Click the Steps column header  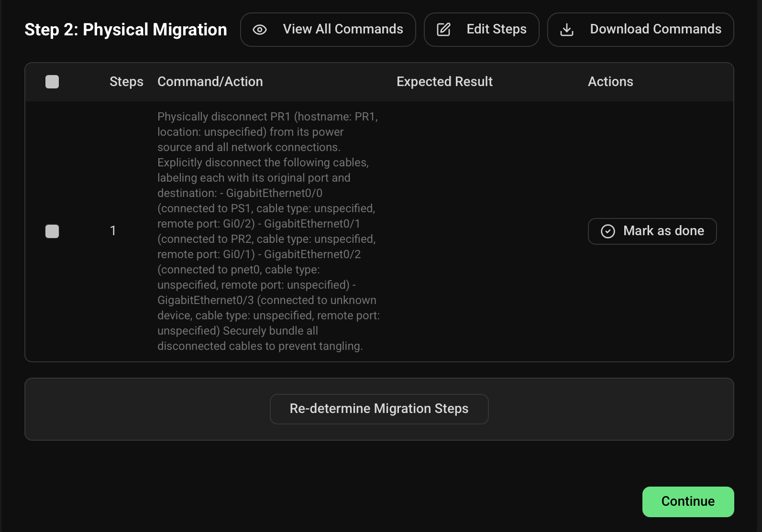tap(126, 82)
